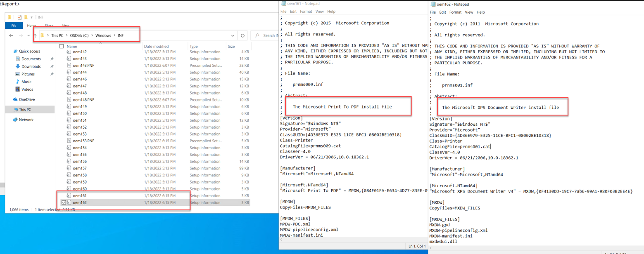Screen dimensions: 644x254
Task: Select the oem143.PNF file icon
Action: click(69, 66)
